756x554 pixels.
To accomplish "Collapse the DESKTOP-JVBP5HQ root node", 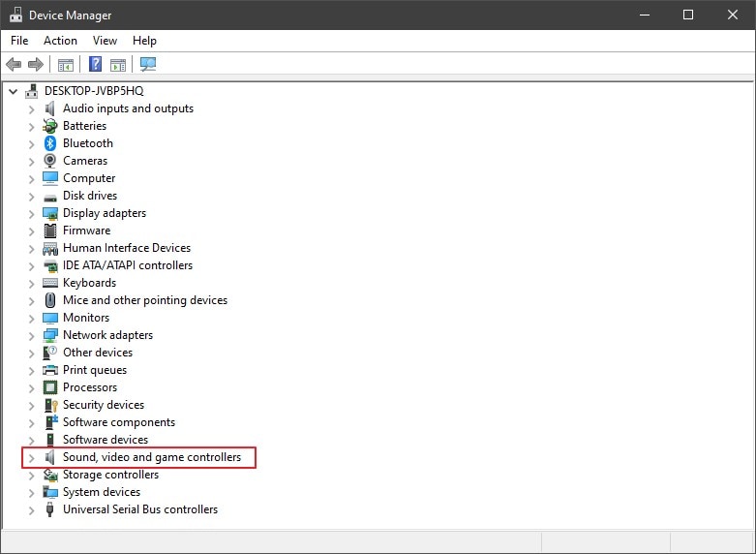I will tap(14, 91).
